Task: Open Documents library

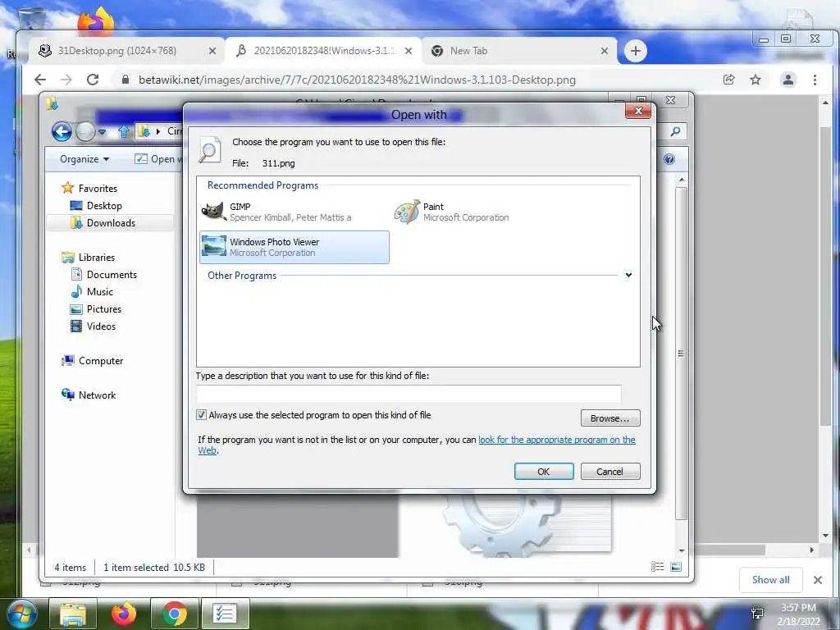Action: pos(104,274)
